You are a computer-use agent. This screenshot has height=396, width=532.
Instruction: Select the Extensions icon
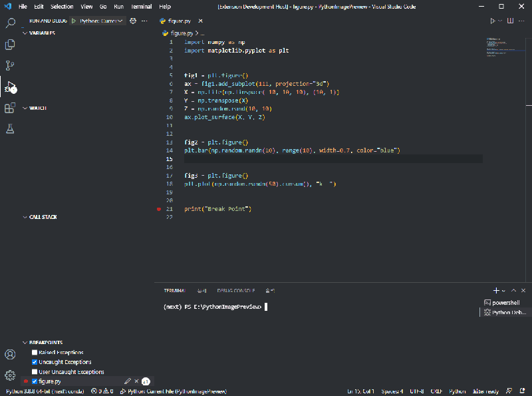coord(10,108)
